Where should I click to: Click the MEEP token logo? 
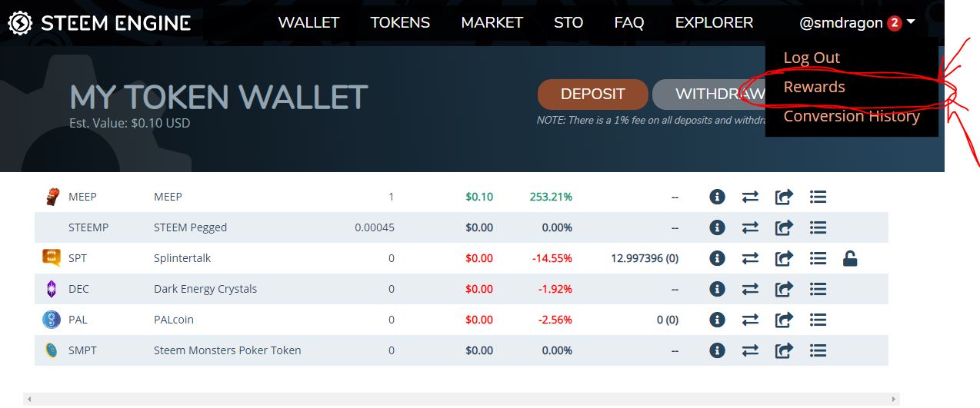(52, 197)
